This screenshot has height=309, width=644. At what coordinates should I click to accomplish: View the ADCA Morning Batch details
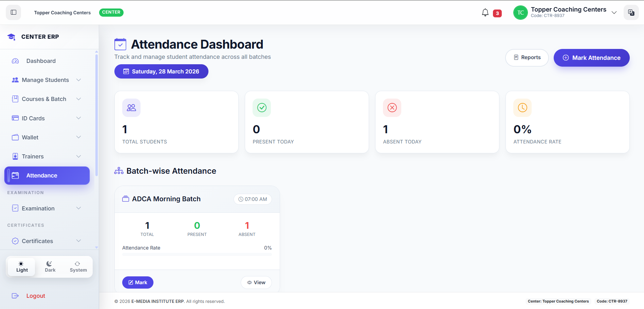tap(256, 282)
